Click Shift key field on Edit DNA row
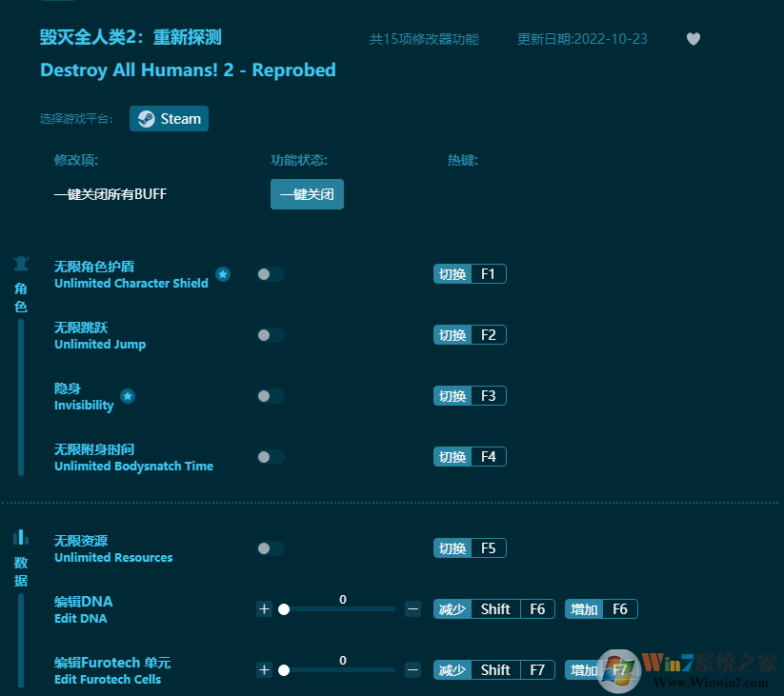 pos(495,608)
